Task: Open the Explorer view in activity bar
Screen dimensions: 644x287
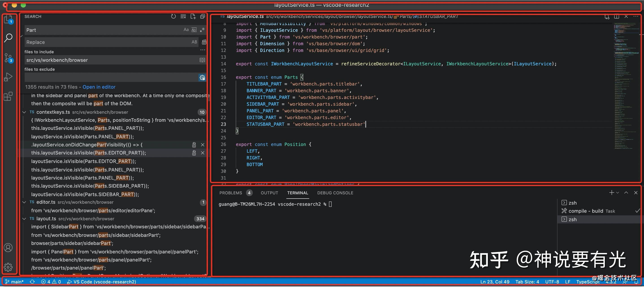Action: click(8, 19)
